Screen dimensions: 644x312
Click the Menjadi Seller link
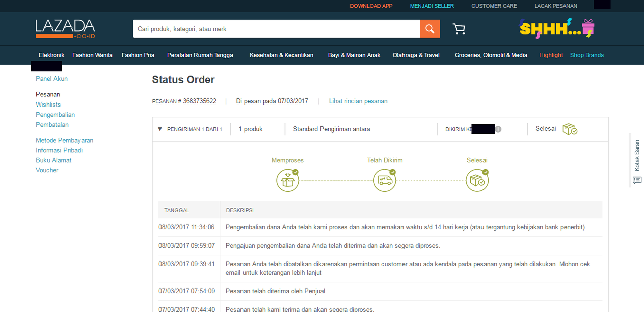432,6
